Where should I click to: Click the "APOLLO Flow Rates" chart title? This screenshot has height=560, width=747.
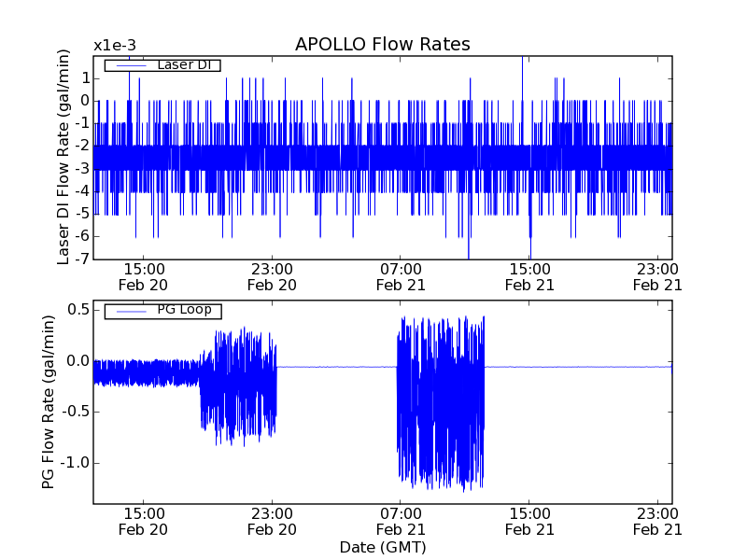[x=383, y=44]
